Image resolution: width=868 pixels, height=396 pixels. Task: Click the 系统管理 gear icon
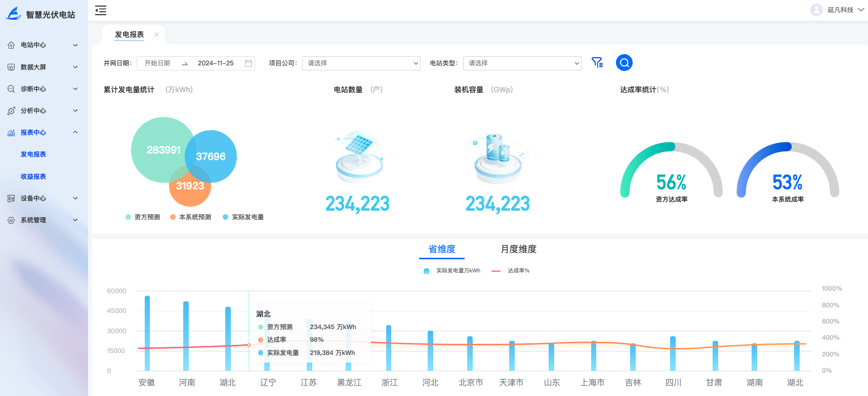(x=11, y=220)
